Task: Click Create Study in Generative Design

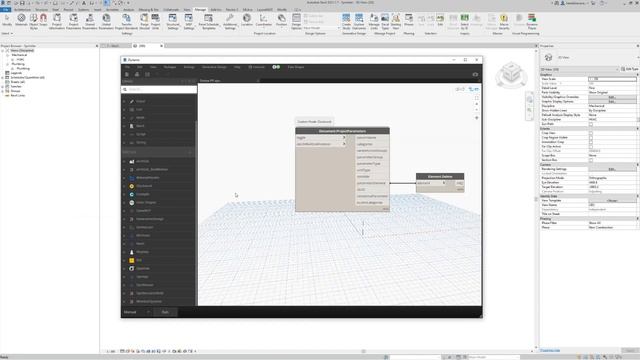Action: pos(346,21)
